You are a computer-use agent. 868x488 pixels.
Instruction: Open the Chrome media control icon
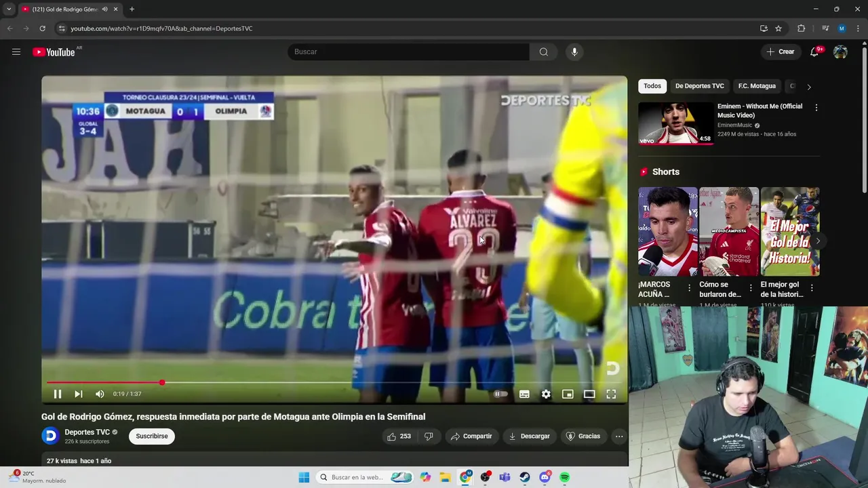(x=825, y=28)
